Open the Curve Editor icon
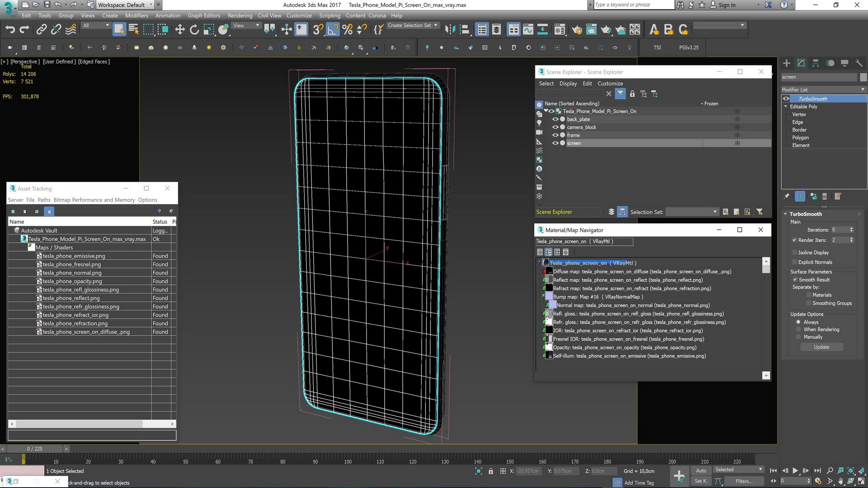 pyautogui.click(x=528, y=30)
